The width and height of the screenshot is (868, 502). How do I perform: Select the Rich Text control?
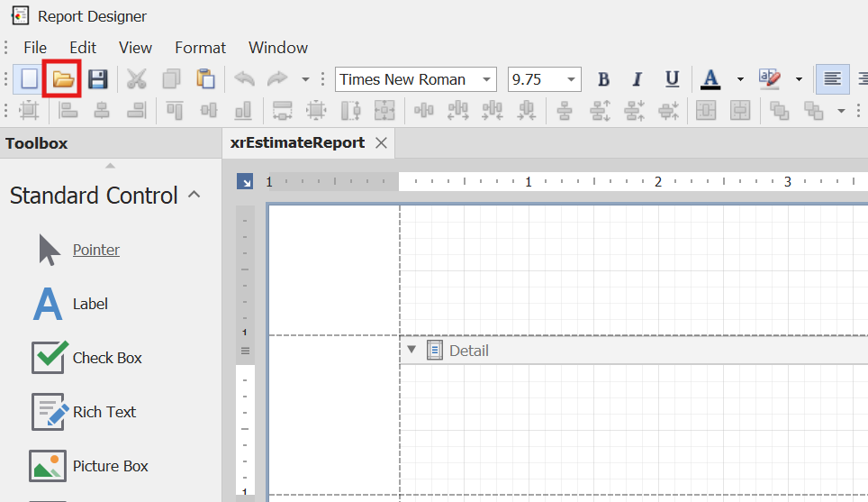[84, 412]
